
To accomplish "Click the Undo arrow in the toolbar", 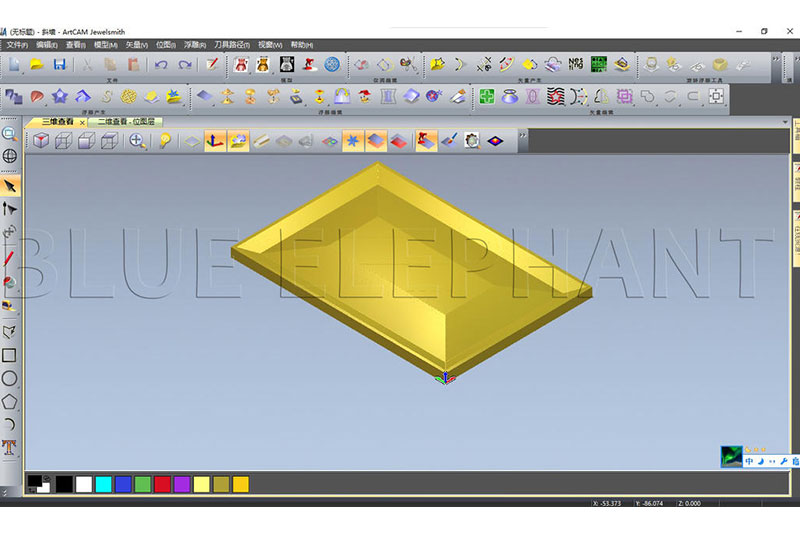I will 161,65.
